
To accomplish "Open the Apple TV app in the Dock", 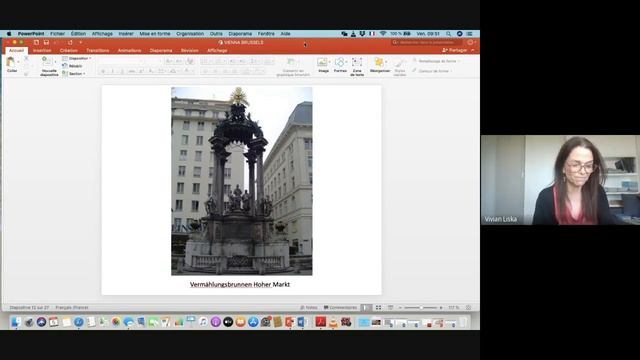I will point(228,322).
